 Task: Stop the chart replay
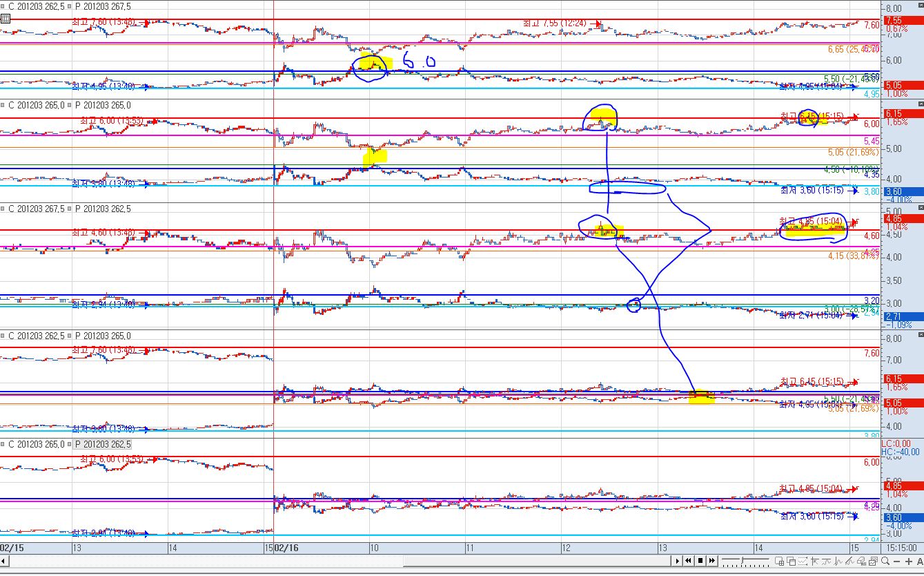tap(700, 561)
